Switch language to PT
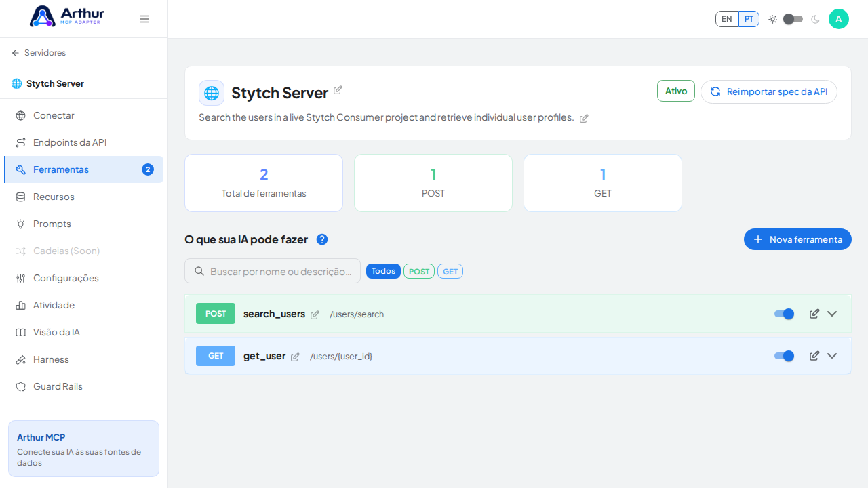 click(x=749, y=19)
